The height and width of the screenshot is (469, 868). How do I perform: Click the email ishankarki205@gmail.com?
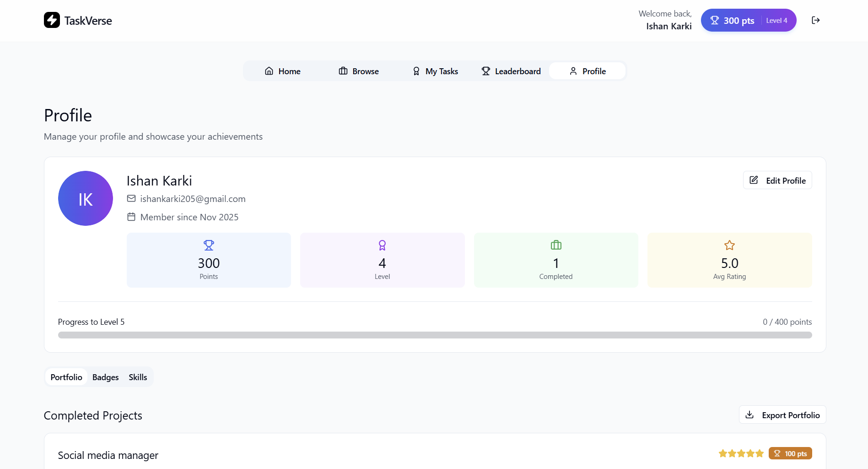point(193,199)
